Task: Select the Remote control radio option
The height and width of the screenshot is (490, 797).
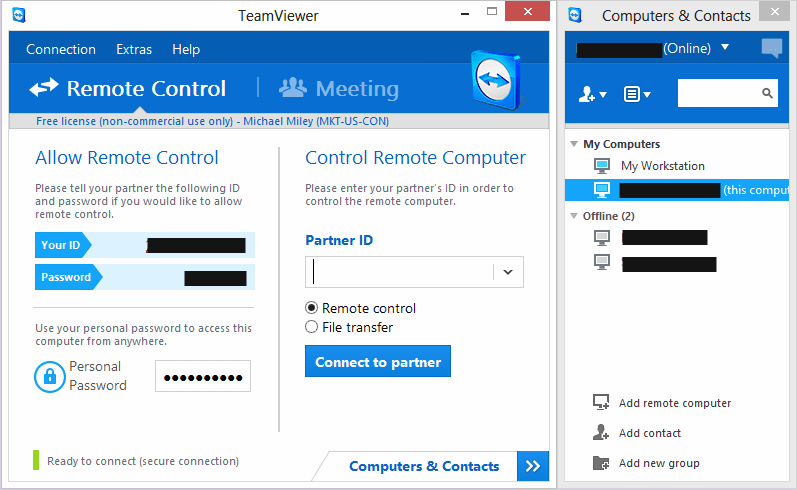Action: (x=312, y=308)
